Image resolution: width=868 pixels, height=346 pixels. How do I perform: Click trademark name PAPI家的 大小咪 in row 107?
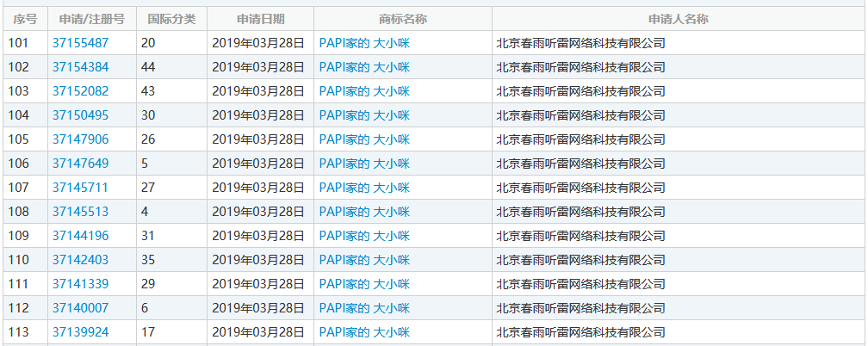click(x=364, y=188)
